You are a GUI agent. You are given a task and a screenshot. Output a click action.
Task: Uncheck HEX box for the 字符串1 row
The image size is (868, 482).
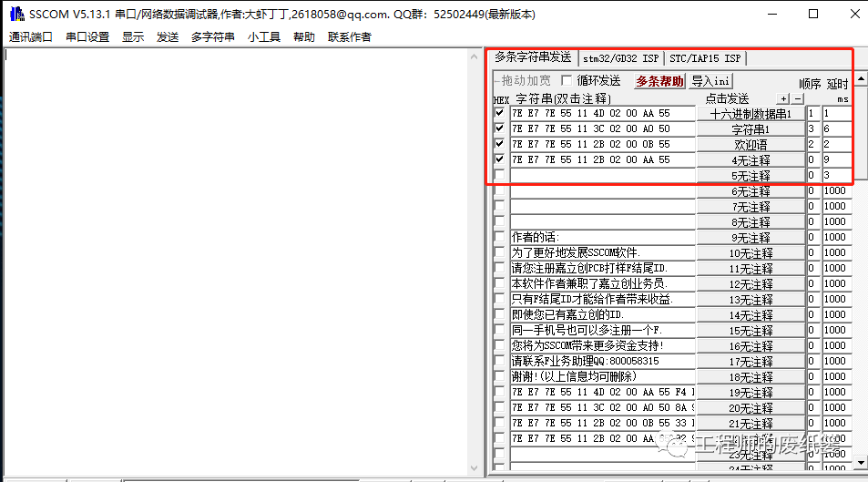point(499,128)
